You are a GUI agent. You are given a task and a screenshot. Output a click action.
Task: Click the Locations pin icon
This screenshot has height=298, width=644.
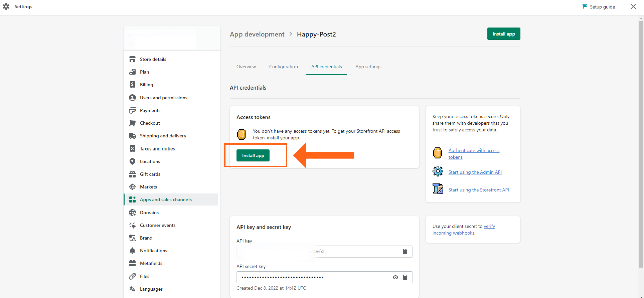(132, 161)
